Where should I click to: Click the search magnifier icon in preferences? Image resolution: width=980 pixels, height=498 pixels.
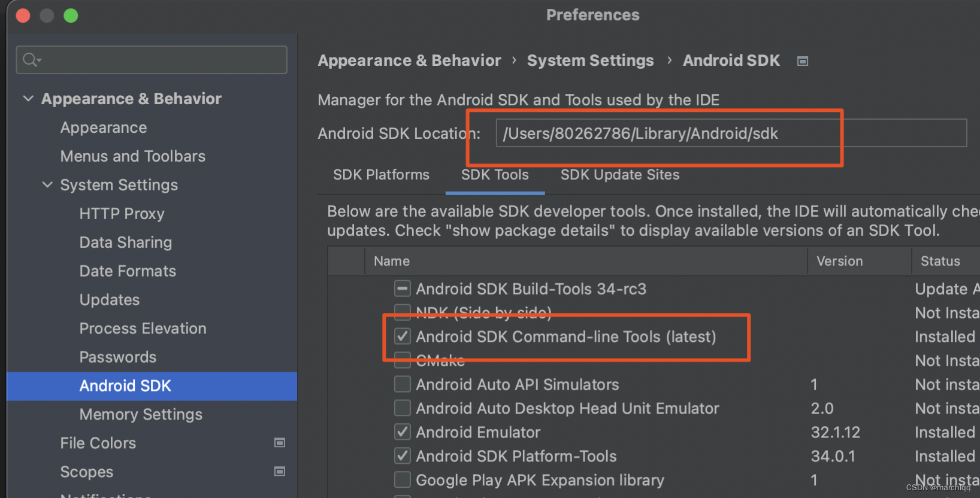pyautogui.click(x=31, y=60)
